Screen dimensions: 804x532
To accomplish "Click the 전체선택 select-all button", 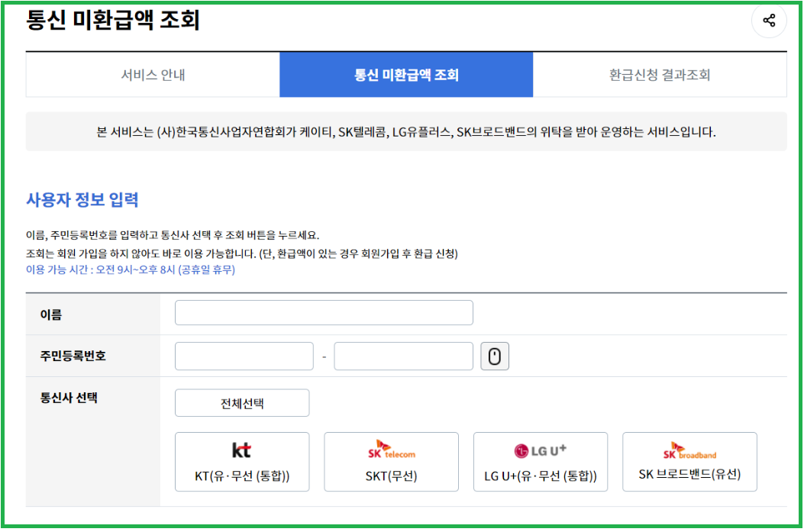I will click(x=242, y=402).
